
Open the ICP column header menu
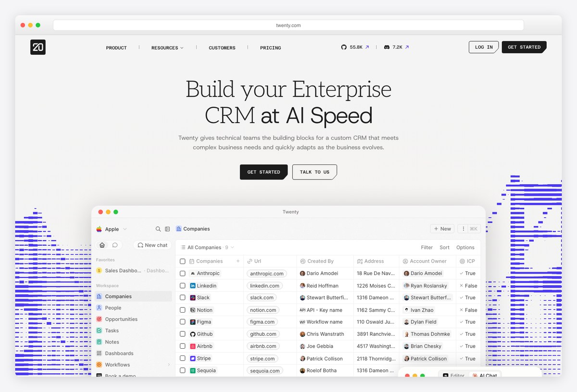point(469,261)
